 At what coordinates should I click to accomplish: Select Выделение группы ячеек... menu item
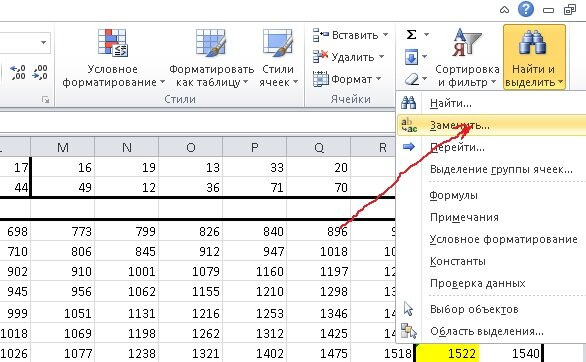[x=491, y=169]
